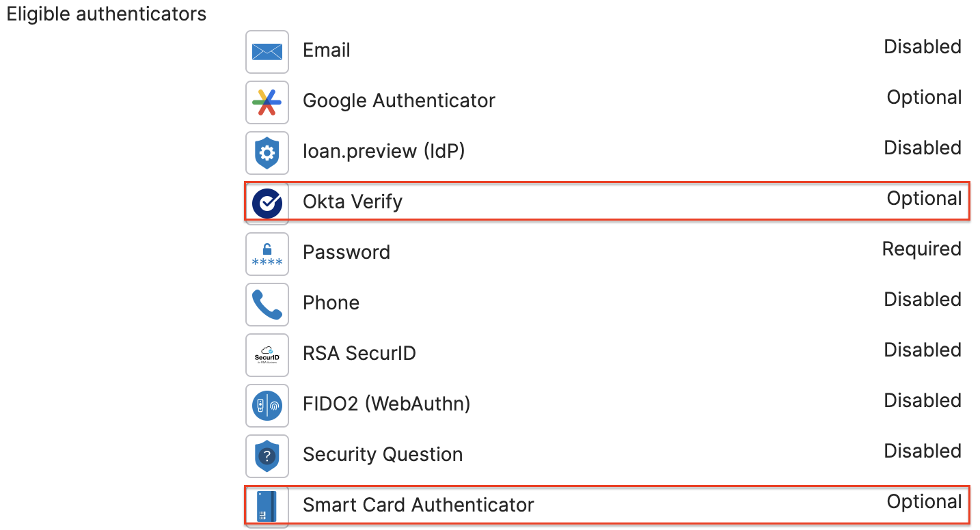Select the Email authenticator label
Viewport: 980px width, 530px height.
pos(327,51)
